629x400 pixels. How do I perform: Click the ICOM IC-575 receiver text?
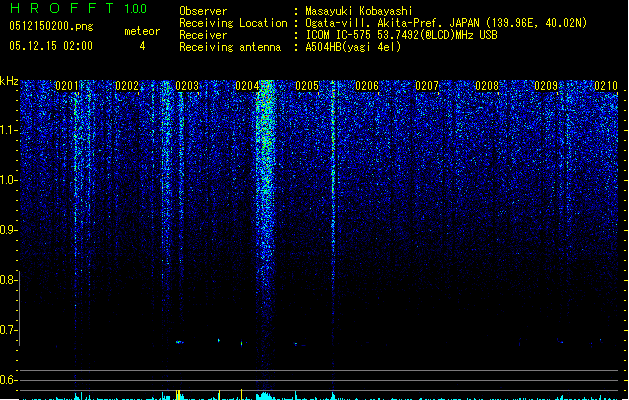(x=401, y=35)
